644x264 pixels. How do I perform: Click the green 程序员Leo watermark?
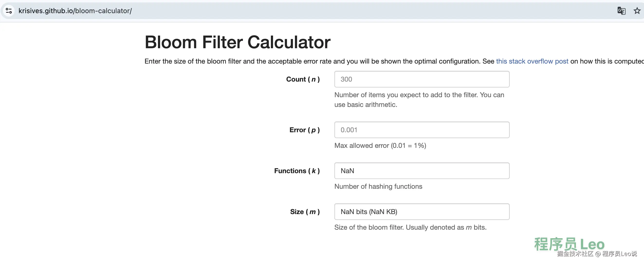coord(569,244)
